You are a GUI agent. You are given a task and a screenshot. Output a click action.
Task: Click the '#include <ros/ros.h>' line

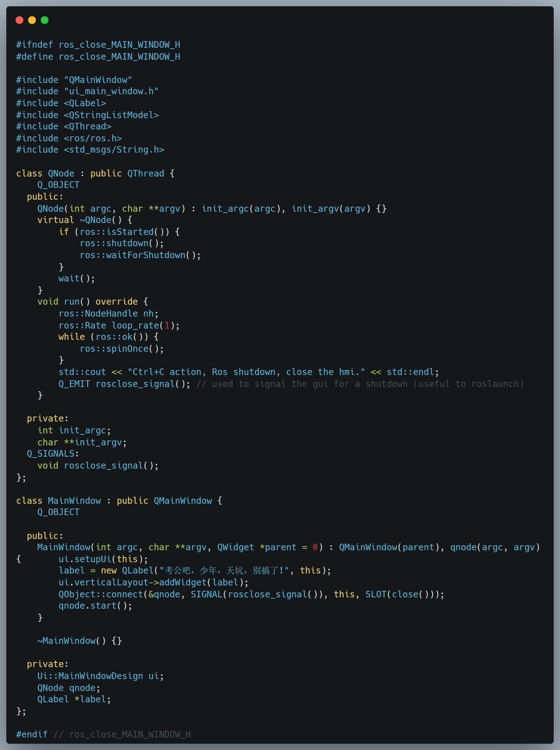click(69, 138)
